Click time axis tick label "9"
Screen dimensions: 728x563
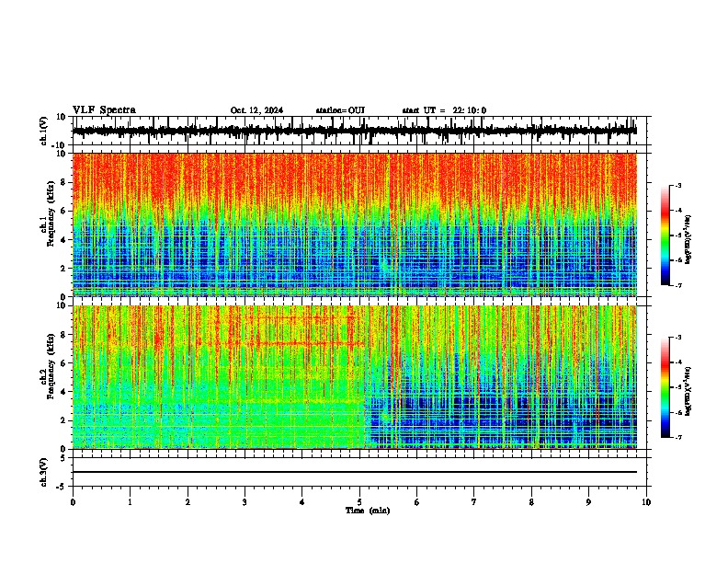click(588, 502)
